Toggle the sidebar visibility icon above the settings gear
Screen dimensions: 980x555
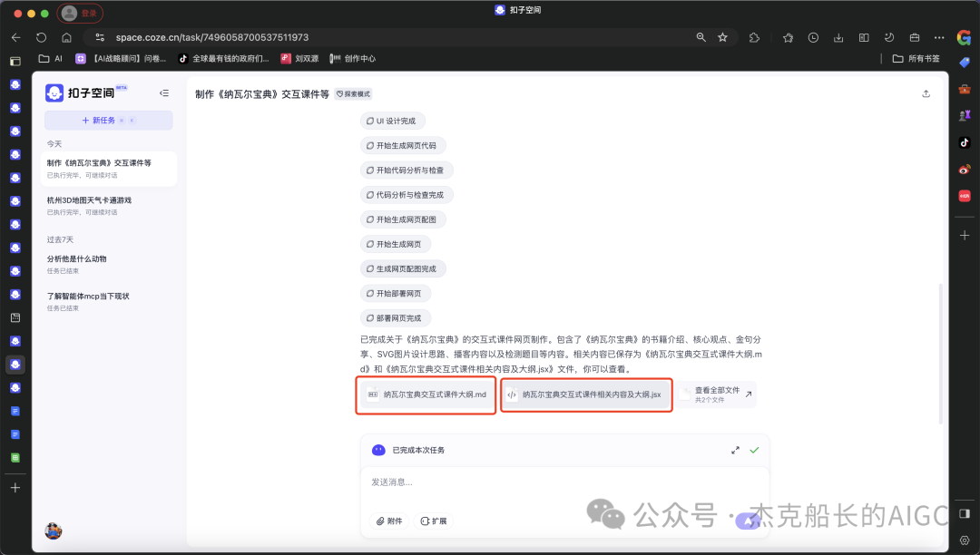click(x=965, y=513)
